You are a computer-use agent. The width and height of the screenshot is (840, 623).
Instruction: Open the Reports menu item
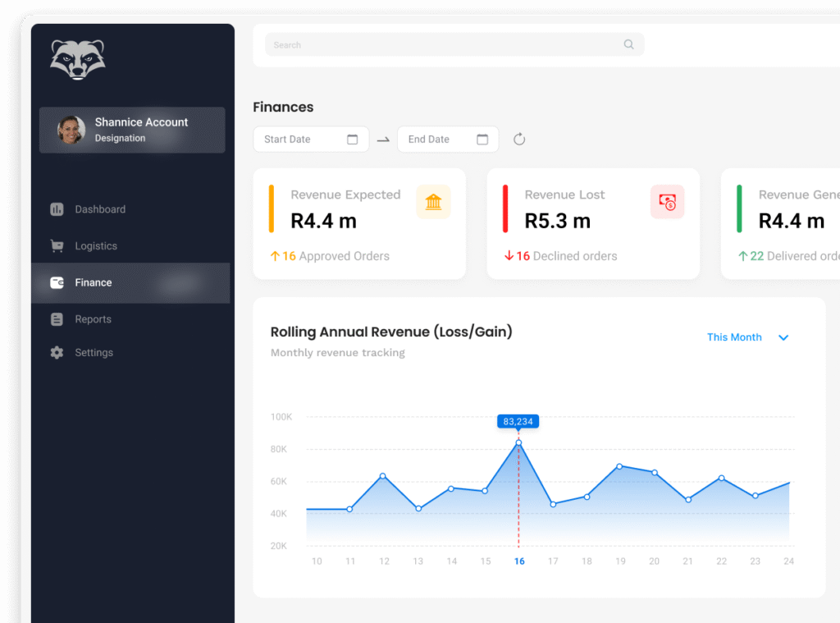(93, 319)
